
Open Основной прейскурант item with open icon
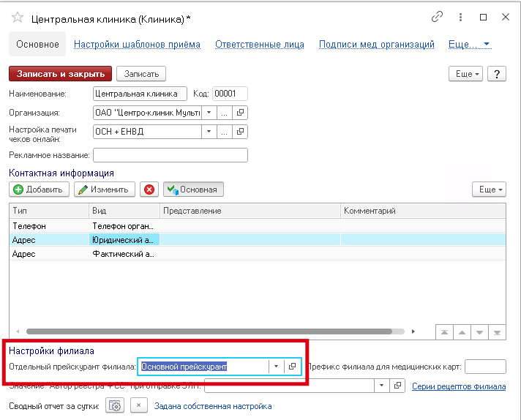(x=292, y=367)
